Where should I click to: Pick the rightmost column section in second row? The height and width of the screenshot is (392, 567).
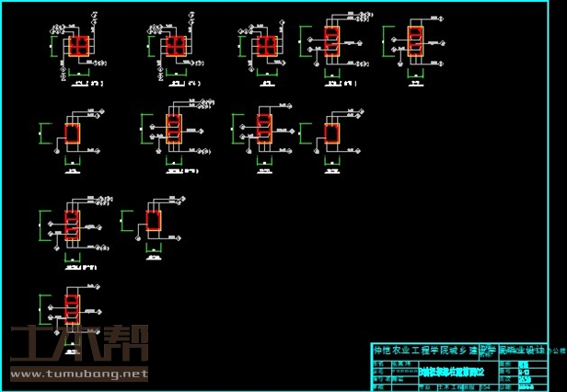331,132
